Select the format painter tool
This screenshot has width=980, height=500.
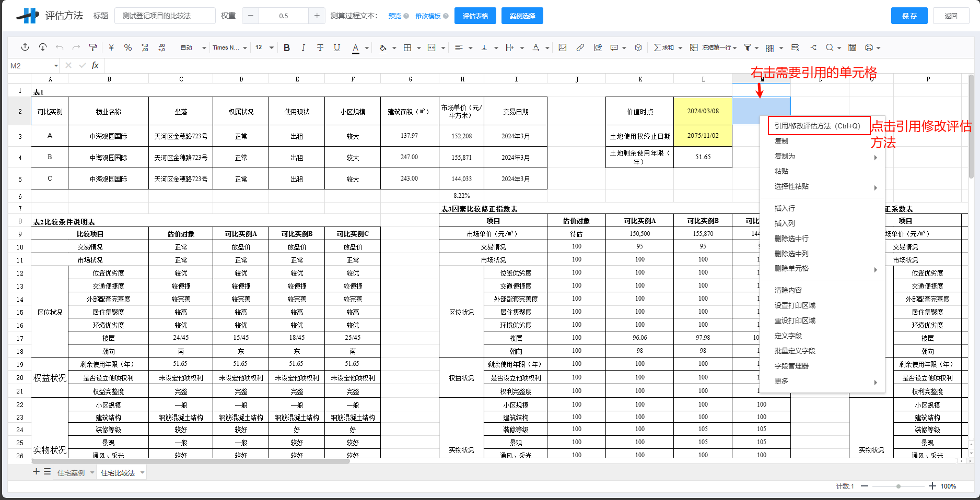pyautogui.click(x=93, y=47)
